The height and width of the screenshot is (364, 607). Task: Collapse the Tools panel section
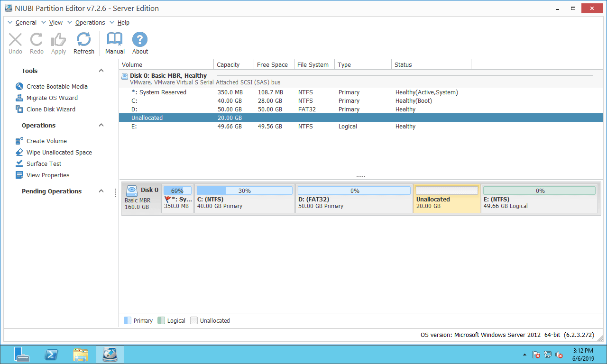pos(101,71)
